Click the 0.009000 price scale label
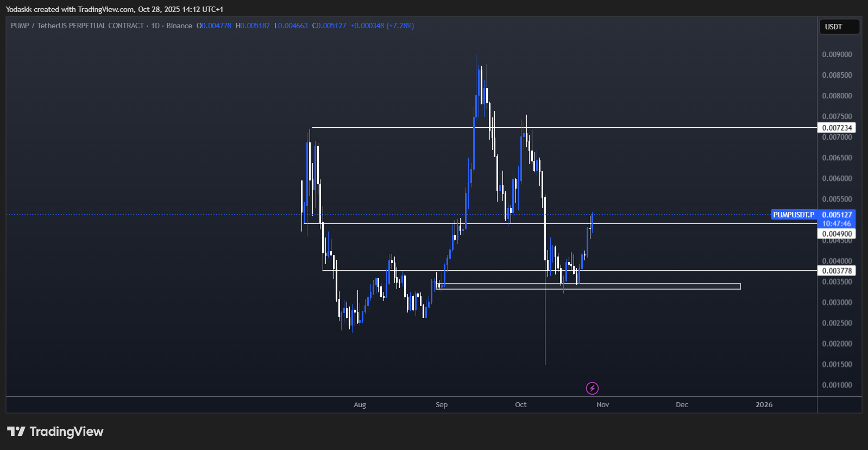The width and height of the screenshot is (868, 450). pos(837,54)
